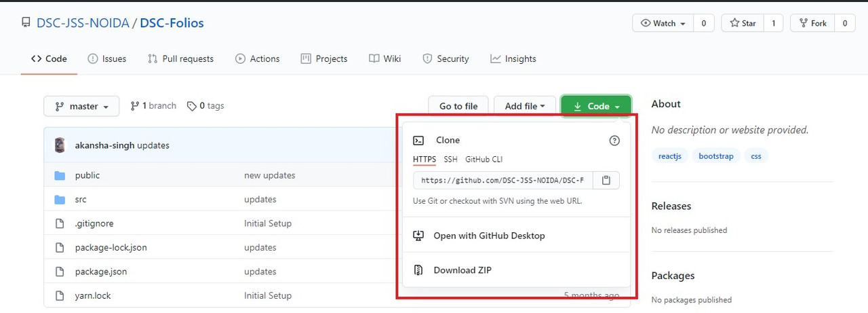Fork the repository
Viewport: 868px width, 313px height.
pyautogui.click(x=813, y=23)
